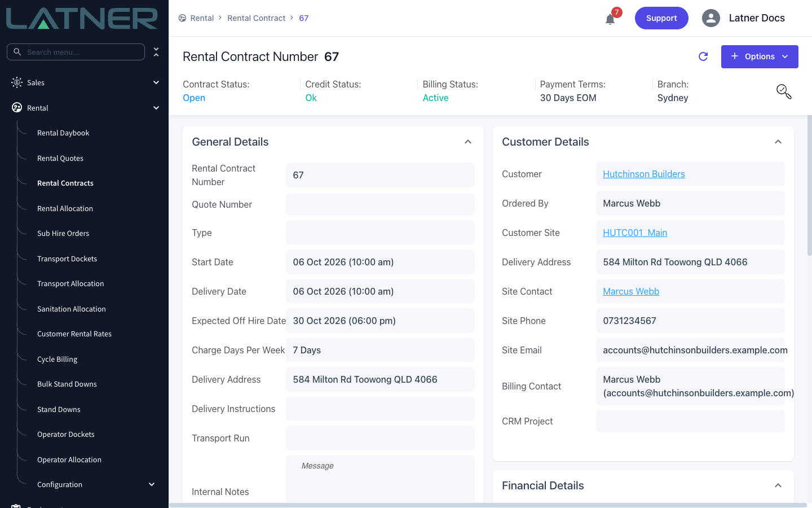The width and height of the screenshot is (812, 508).
Task: Collapse the Customer Details panel
Action: [x=778, y=142]
